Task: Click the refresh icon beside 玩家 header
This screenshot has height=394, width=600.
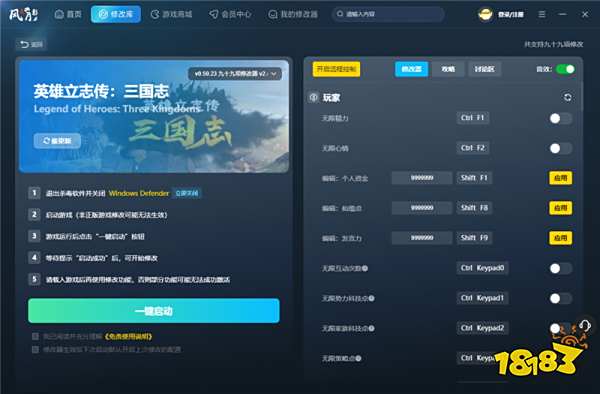Action: 567,98
